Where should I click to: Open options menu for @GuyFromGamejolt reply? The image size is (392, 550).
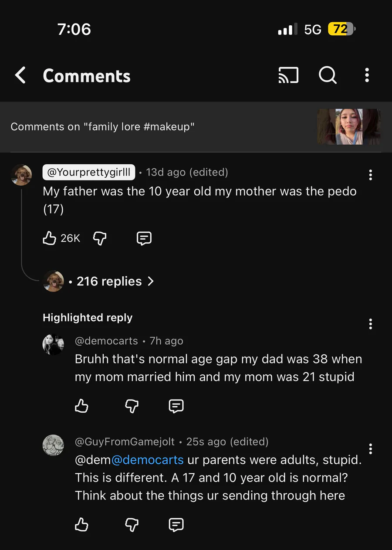(370, 449)
